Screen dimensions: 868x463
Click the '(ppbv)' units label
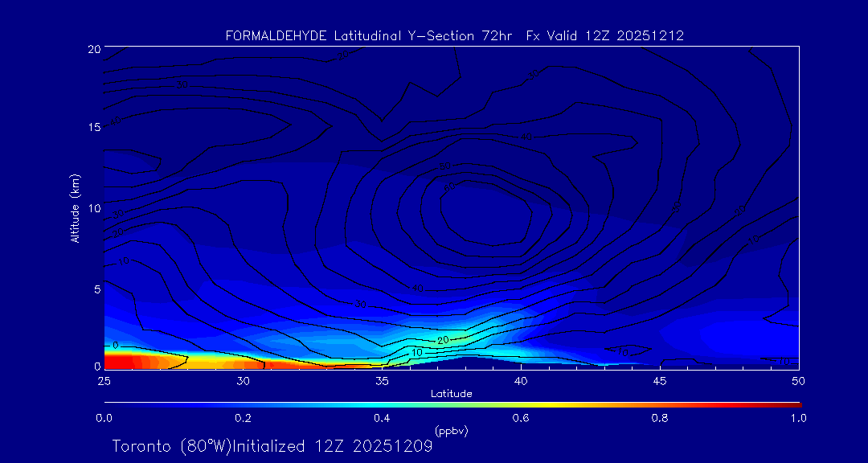451,431
